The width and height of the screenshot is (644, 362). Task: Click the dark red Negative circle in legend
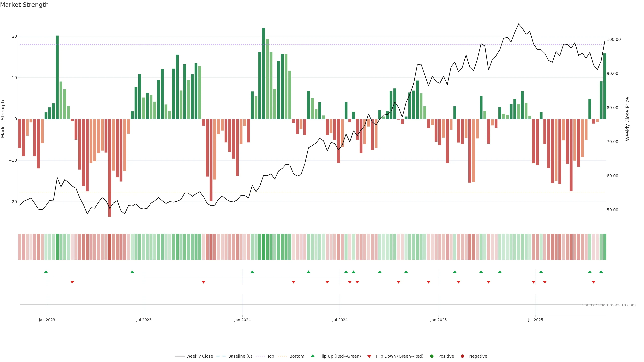click(x=462, y=356)
